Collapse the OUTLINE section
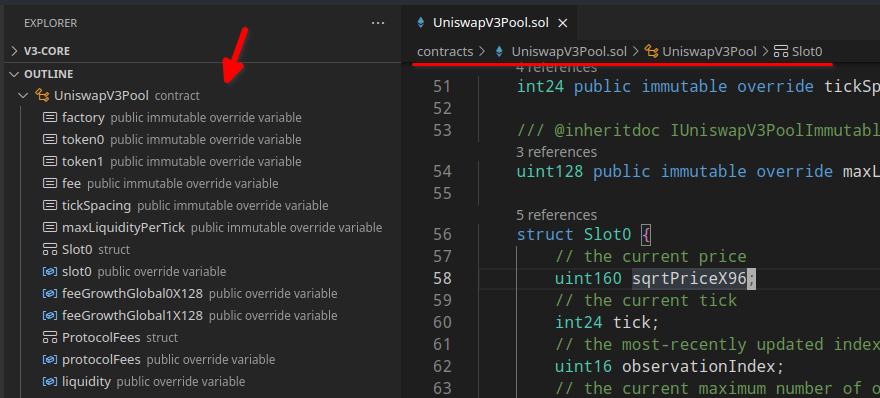Viewport: 880px width, 398px height. pyautogui.click(x=15, y=74)
